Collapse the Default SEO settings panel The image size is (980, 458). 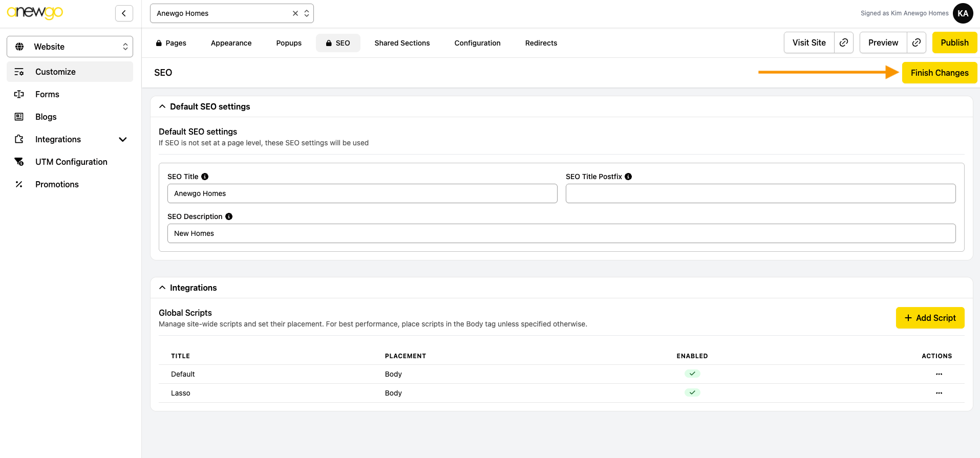coord(162,106)
